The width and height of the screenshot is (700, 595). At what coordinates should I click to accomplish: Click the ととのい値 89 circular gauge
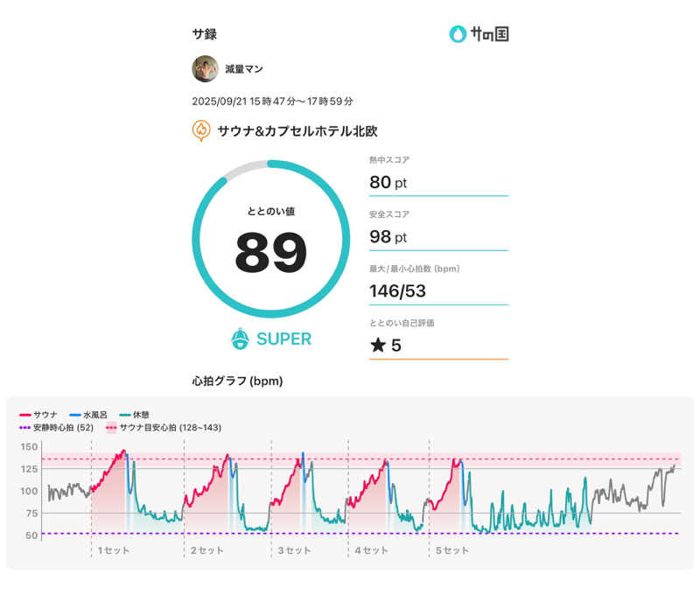point(270,239)
